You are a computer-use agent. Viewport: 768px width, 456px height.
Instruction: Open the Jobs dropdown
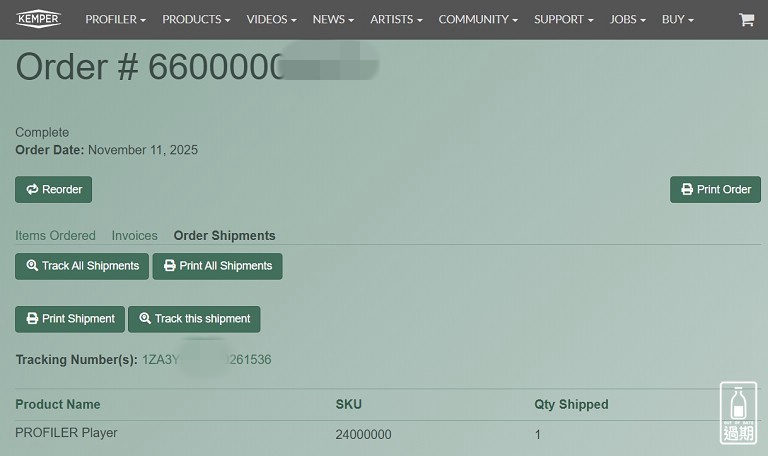pyautogui.click(x=627, y=20)
